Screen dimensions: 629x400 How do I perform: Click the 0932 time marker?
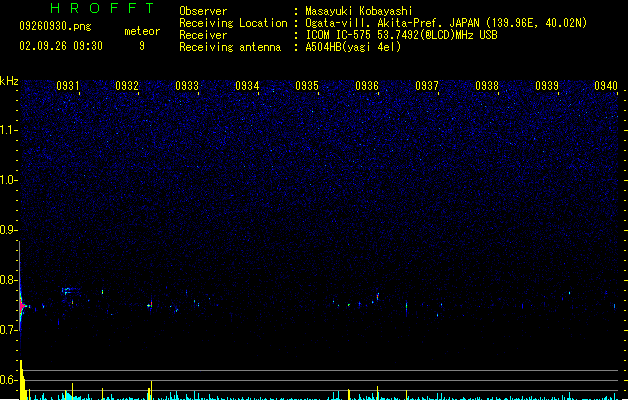[127, 86]
